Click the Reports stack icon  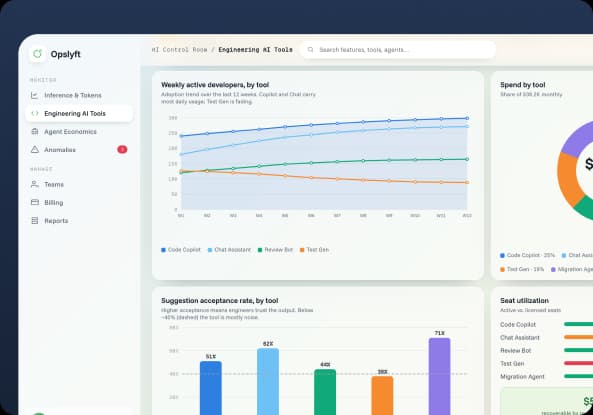(34, 221)
